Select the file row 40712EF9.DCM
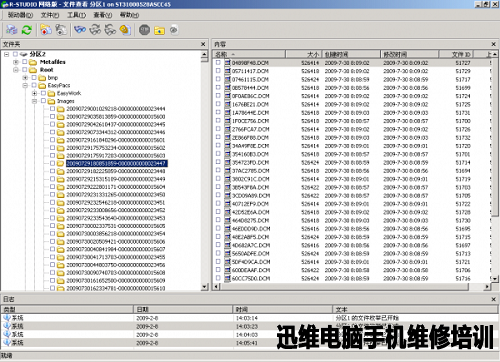The width and height of the screenshot is (500, 362). tap(353, 204)
